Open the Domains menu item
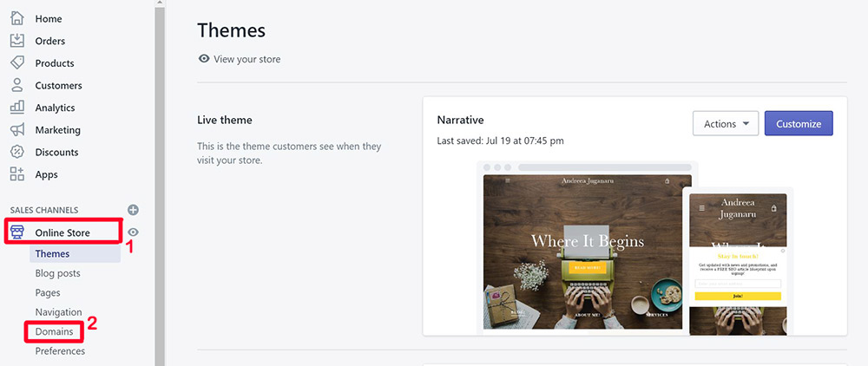 tap(54, 331)
